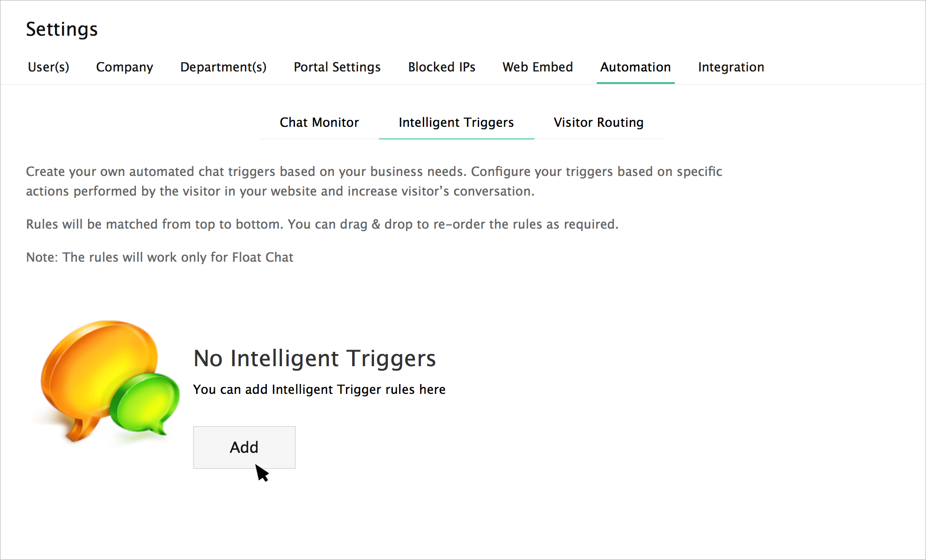Click the drag & drop rules instruction text
926x560 pixels.
[x=322, y=224]
